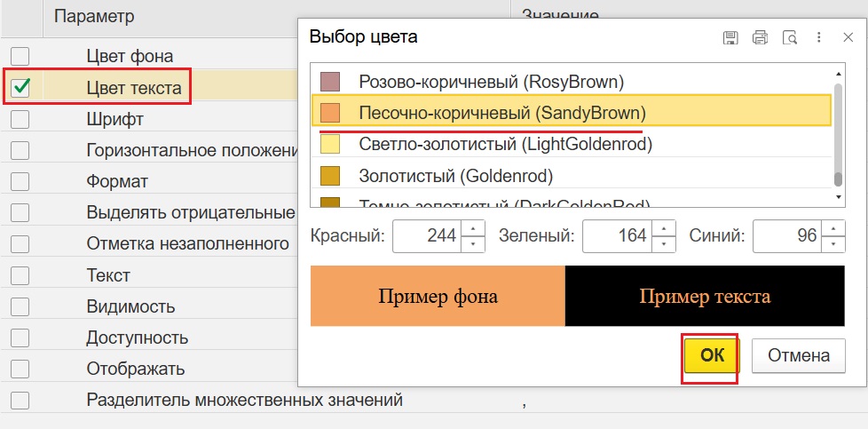Select the Шрифт parameter row
This screenshot has height=429, width=868.
[x=115, y=119]
